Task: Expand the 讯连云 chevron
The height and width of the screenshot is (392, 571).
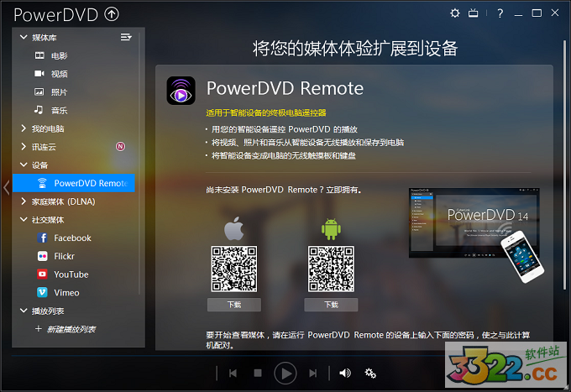Action: [24, 146]
